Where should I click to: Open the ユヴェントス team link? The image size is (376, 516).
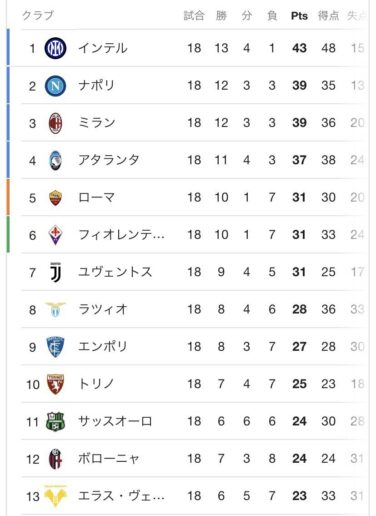coord(115,272)
